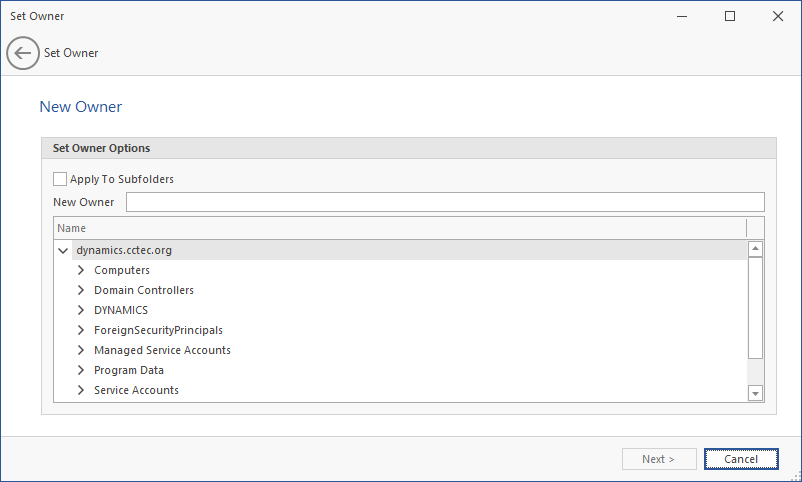802x482 pixels.
Task: Collapse the dynamics.cctec.org tree node
Action: (x=64, y=251)
